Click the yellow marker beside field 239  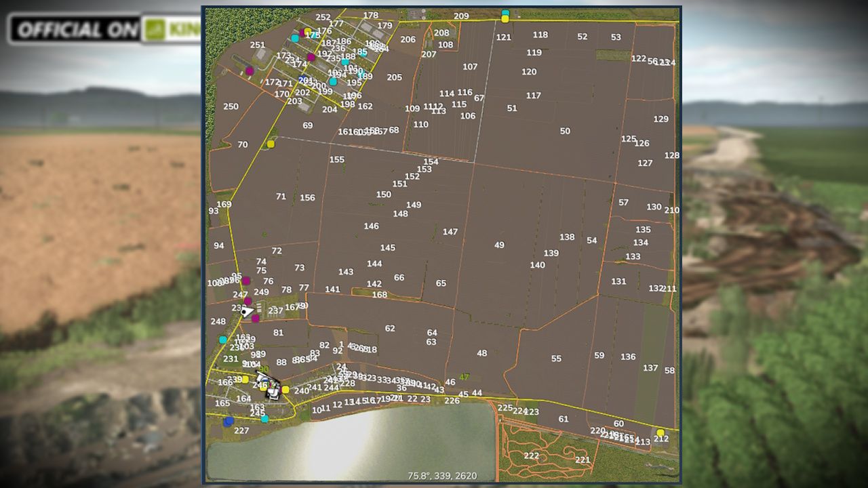click(x=245, y=380)
